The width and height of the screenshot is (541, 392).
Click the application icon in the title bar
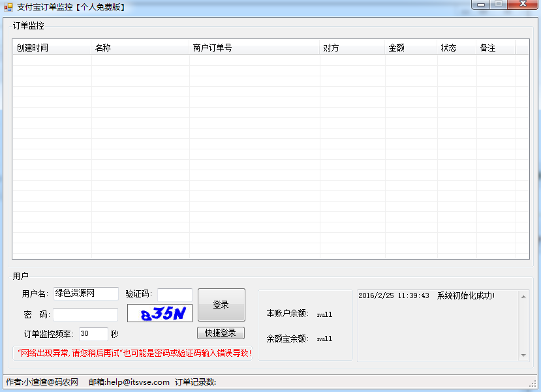(x=8, y=7)
